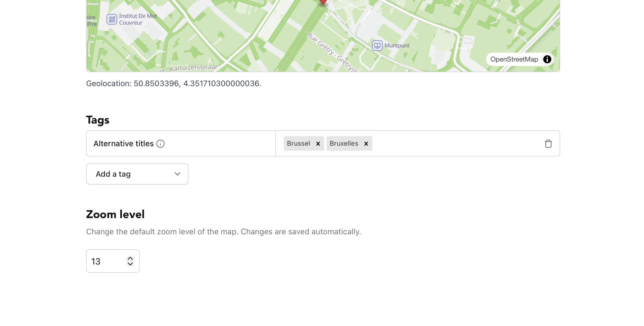Select the Brussel tag text
Screen dimensions: 644x326
298,143
